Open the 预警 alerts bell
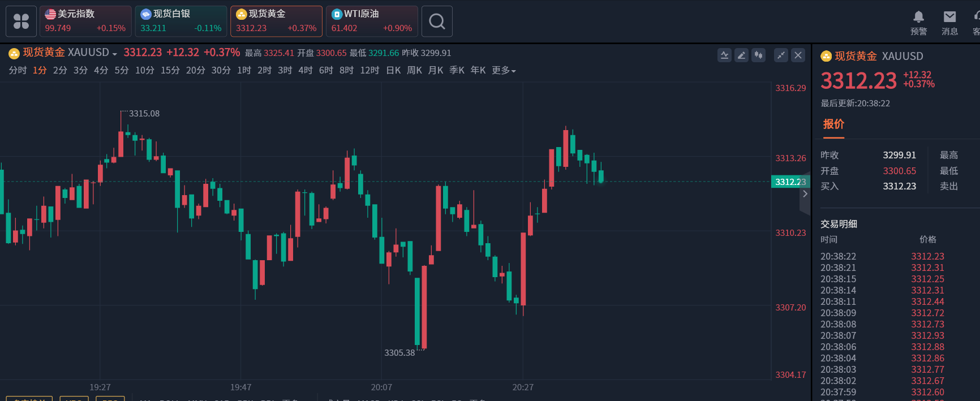The height and width of the screenshot is (401, 980). coord(918,22)
